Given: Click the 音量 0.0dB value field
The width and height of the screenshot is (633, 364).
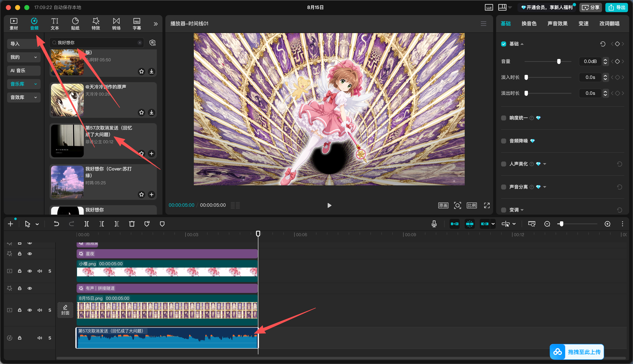Looking at the screenshot, I should coord(590,61).
